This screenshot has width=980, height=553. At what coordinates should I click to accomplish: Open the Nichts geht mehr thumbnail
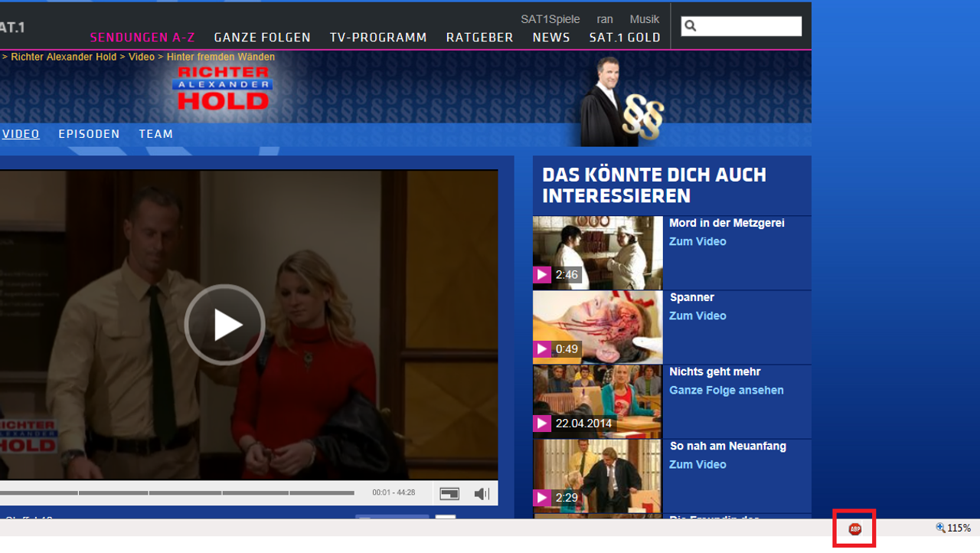pyautogui.click(x=598, y=401)
